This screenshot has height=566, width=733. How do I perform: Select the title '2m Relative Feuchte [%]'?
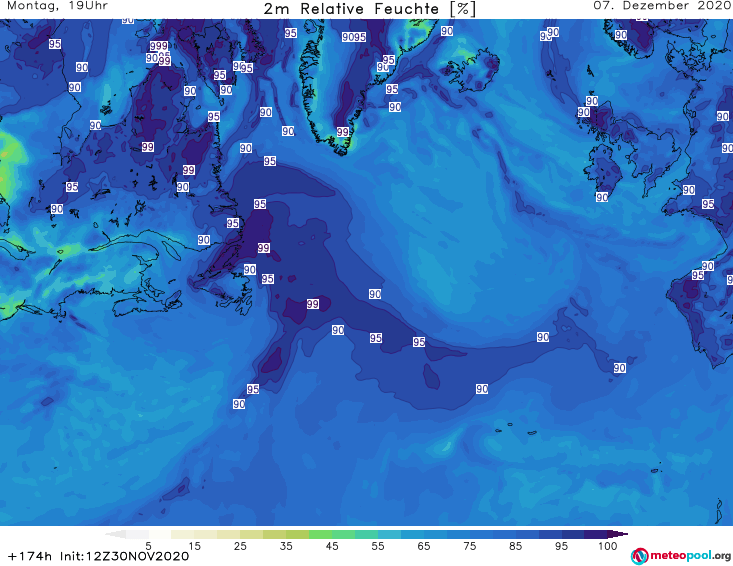[x=369, y=9]
